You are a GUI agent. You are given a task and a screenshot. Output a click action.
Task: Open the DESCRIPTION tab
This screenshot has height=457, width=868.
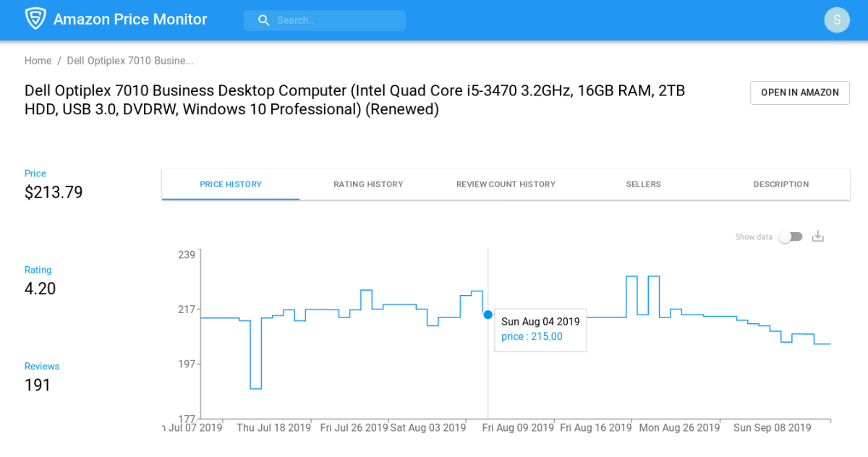pyautogui.click(x=780, y=184)
